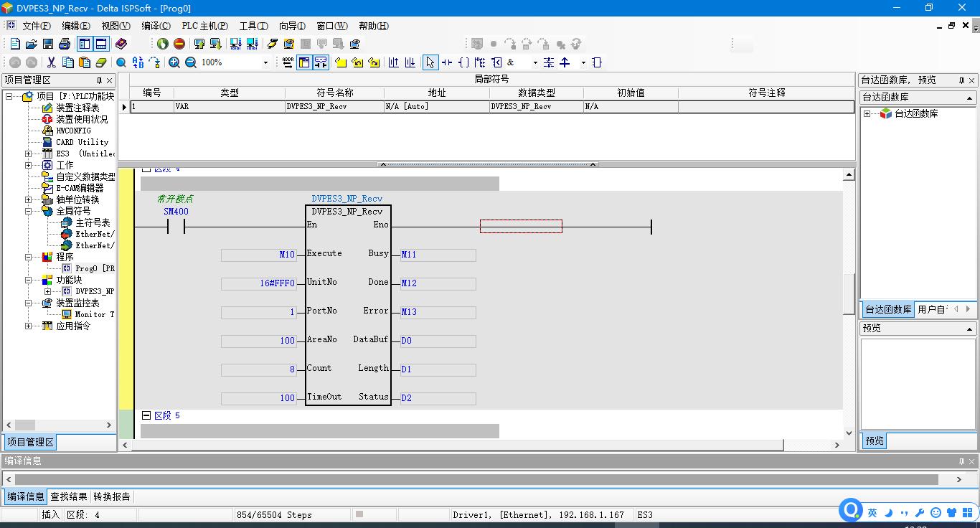Collapse 区段 5 in the ladder editor

[146, 415]
